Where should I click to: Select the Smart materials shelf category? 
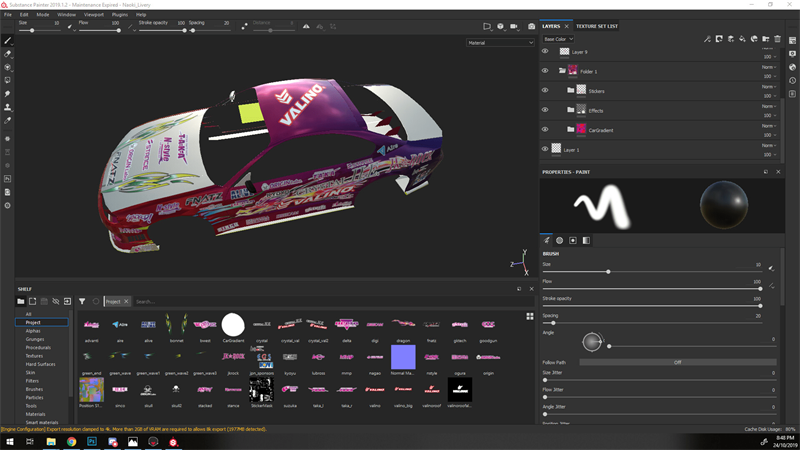click(42, 424)
